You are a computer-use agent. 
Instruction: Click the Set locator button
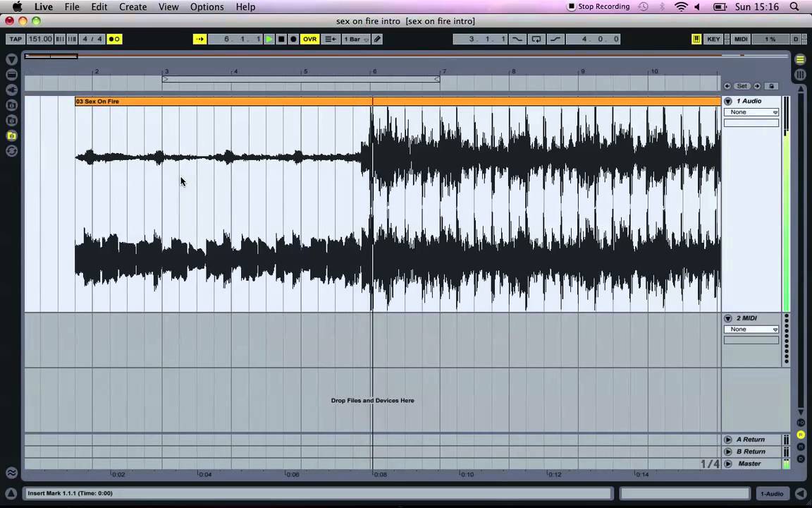coord(742,86)
